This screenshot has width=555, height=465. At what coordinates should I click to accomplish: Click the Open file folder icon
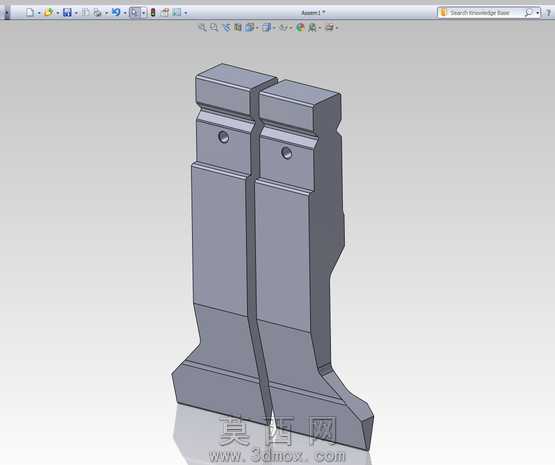(48, 13)
